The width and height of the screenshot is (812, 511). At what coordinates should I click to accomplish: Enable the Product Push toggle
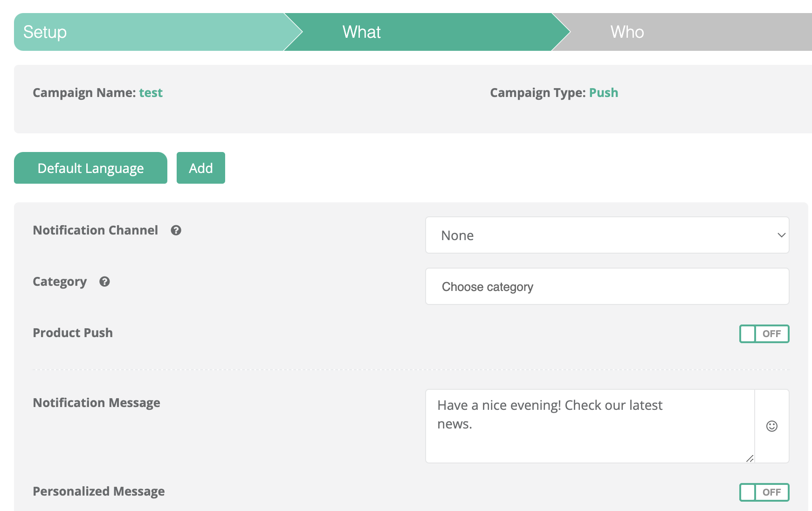pyautogui.click(x=764, y=334)
